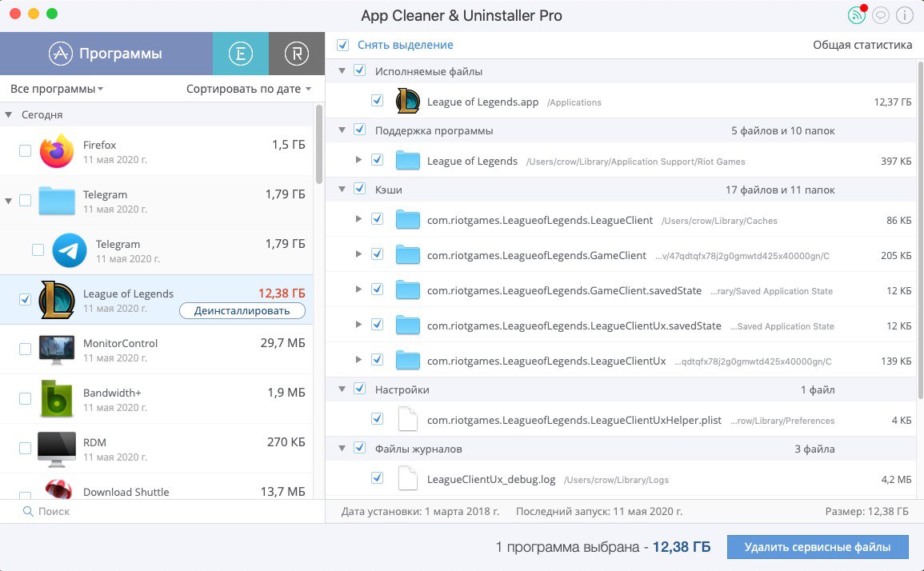Click the GameClient cache folder icon
This screenshot has width=924, height=571.
pyautogui.click(x=407, y=254)
